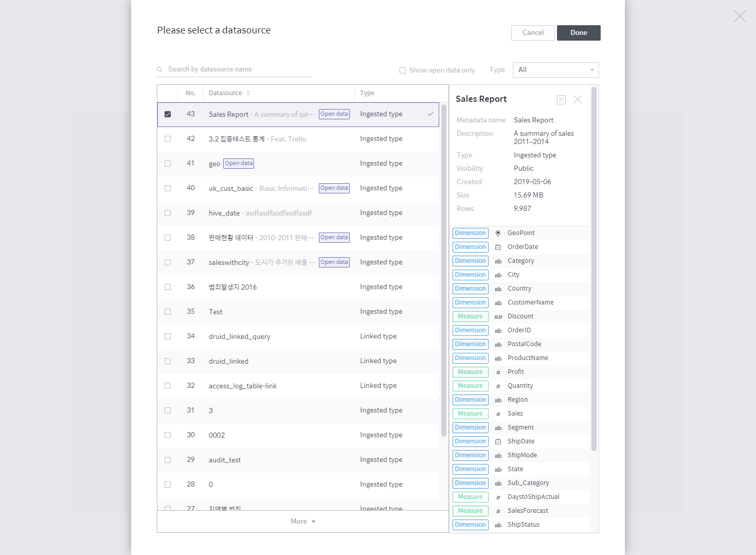
Task: Select the druid_linked datasource row
Action: tap(298, 361)
